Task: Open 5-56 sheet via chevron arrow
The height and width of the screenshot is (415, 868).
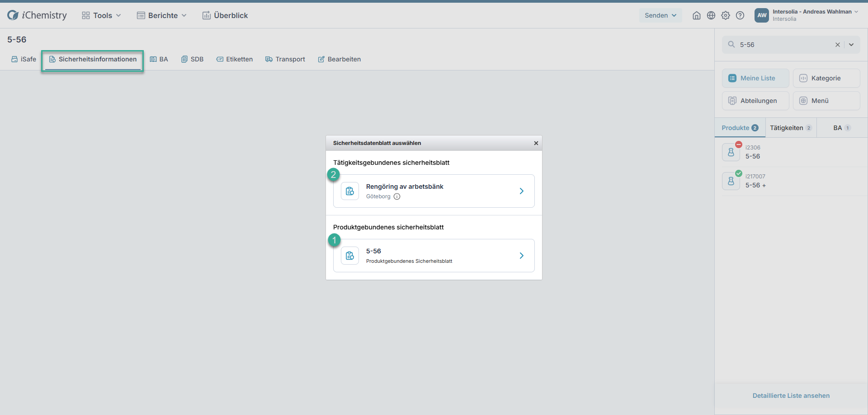Action: [x=522, y=256]
